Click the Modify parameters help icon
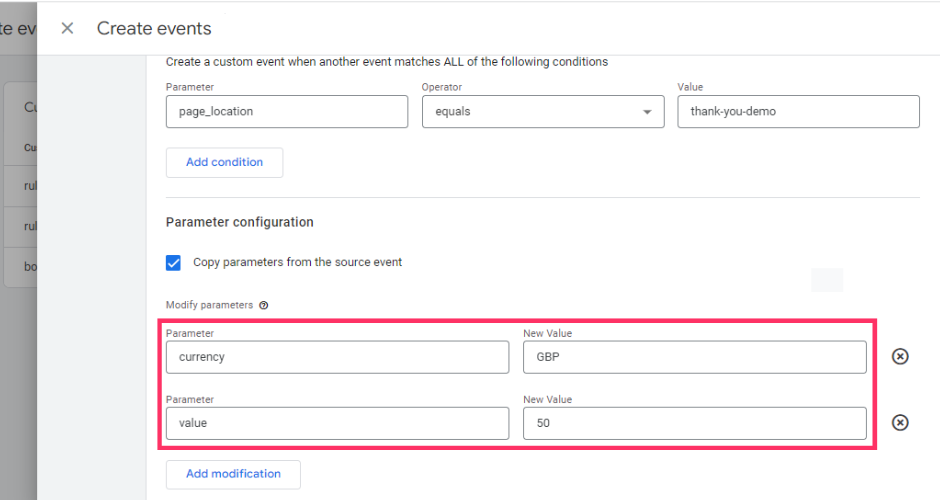Viewport: 940px width, 500px height. pyautogui.click(x=263, y=305)
